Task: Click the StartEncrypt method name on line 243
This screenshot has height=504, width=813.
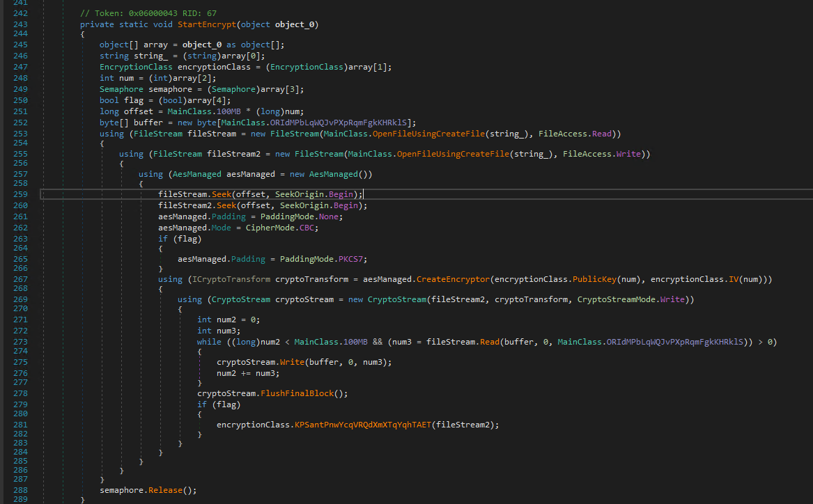Action: (x=207, y=24)
